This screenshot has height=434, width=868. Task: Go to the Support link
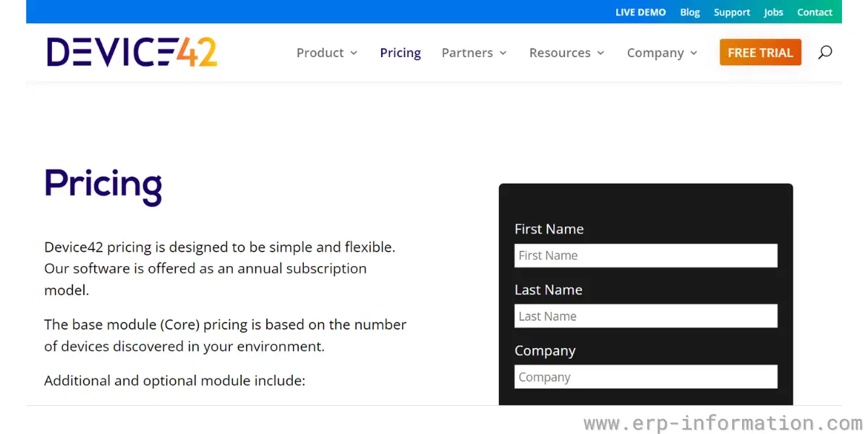point(732,12)
